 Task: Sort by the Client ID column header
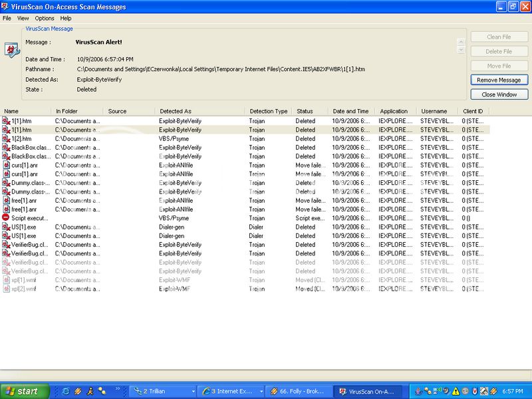tap(473, 111)
